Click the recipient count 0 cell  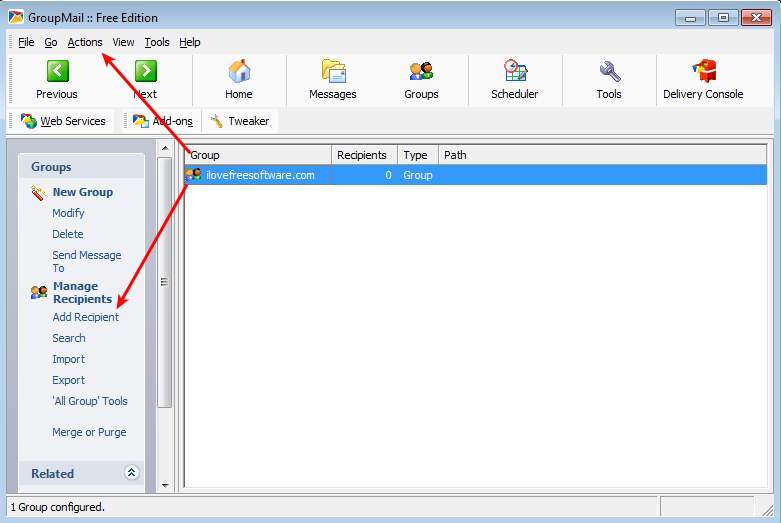tap(388, 175)
